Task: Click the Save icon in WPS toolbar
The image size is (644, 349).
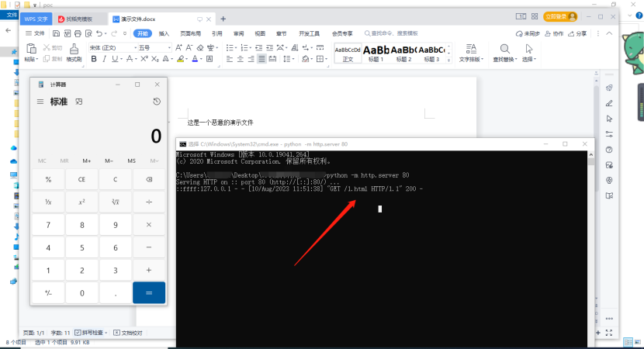Action: pos(56,33)
